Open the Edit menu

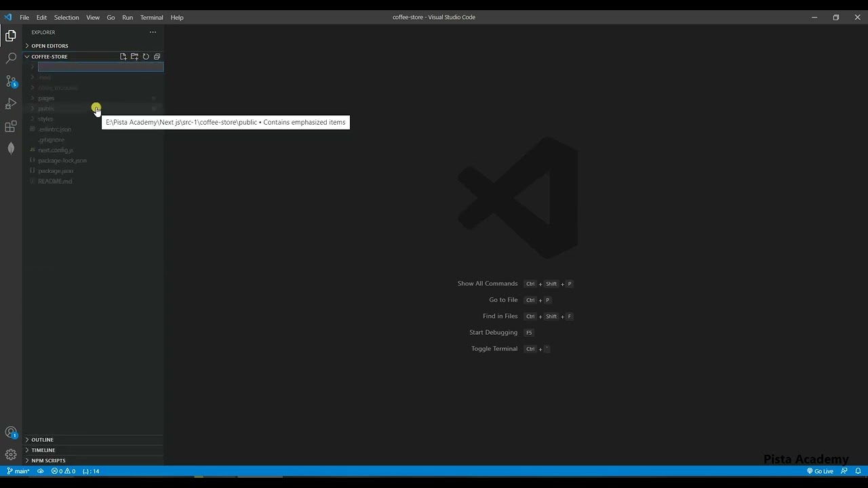(41, 18)
